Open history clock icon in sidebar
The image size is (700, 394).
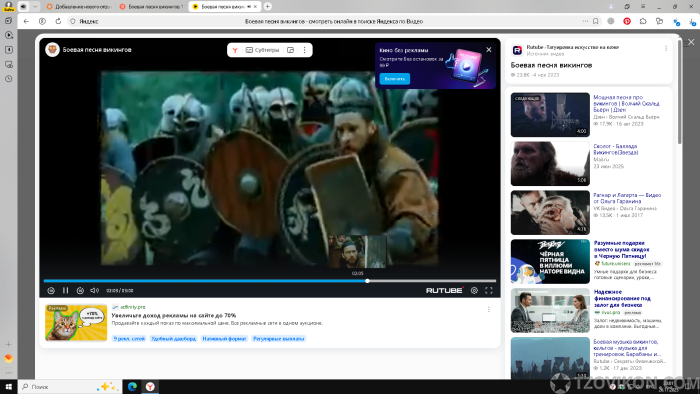[x=8, y=79]
